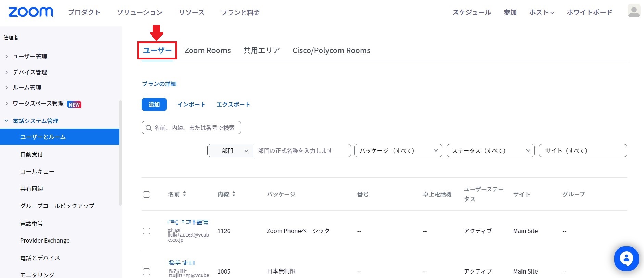Toggle the select-all header checkbox
This screenshot has height=278, width=644.
click(146, 194)
